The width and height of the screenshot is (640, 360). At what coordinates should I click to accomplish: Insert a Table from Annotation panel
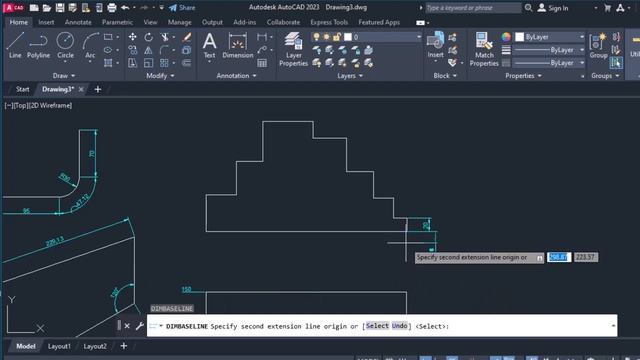[262, 63]
